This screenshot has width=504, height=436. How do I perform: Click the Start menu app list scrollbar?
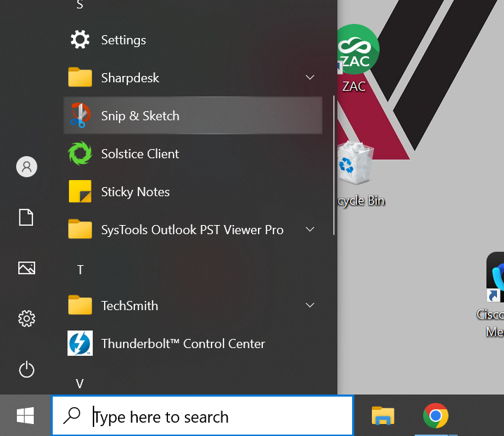coord(334,165)
